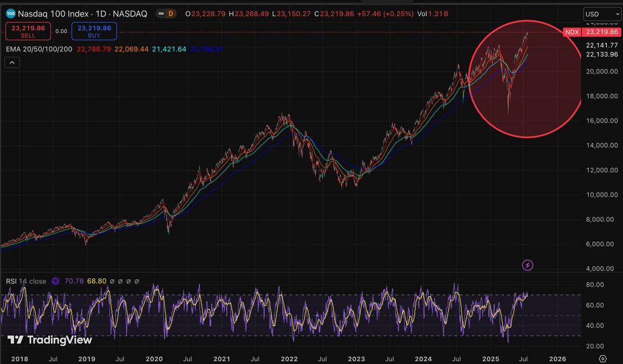Viewport: 623px width, 364px height.
Task: Click the 14,000.00 price scale label
Action: [601, 145]
